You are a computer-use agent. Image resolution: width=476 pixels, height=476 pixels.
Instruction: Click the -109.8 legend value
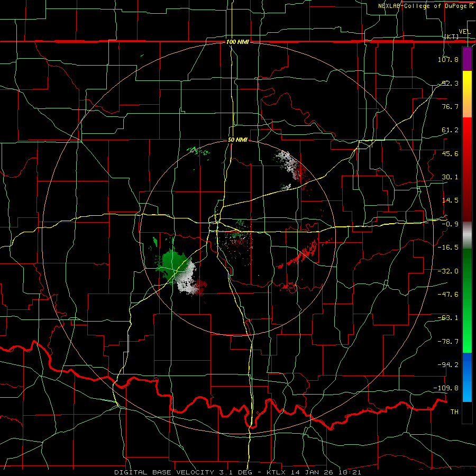(446, 388)
